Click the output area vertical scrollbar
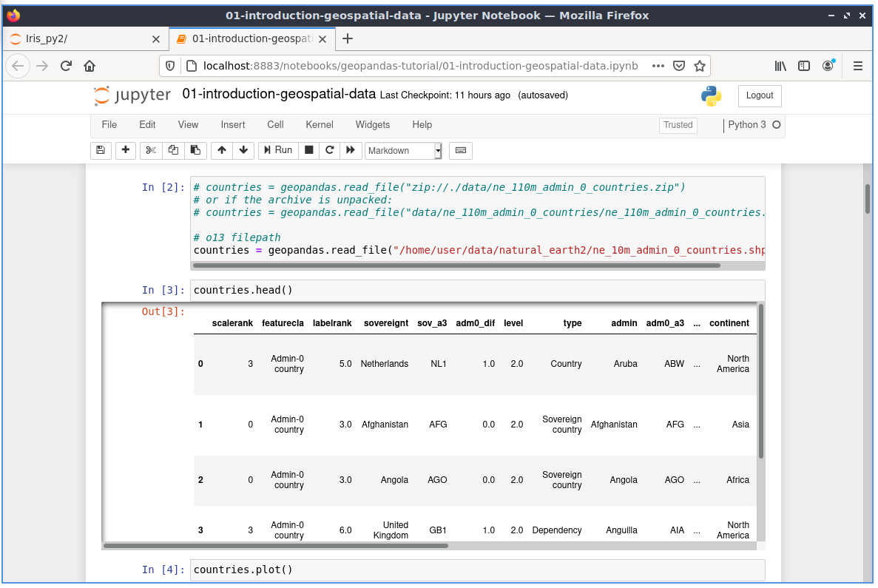Viewport: 878px width, 588px height. (762, 383)
